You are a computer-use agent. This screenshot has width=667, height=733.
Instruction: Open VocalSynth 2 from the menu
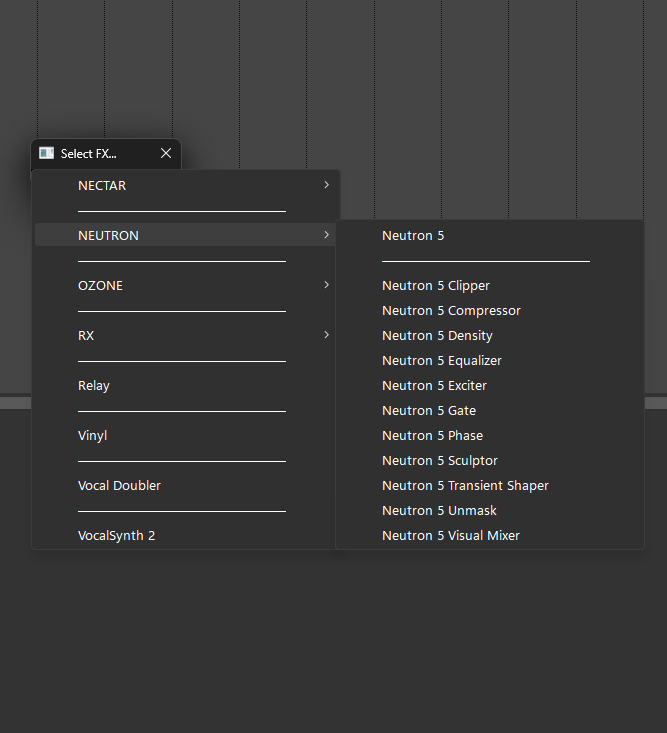116,535
